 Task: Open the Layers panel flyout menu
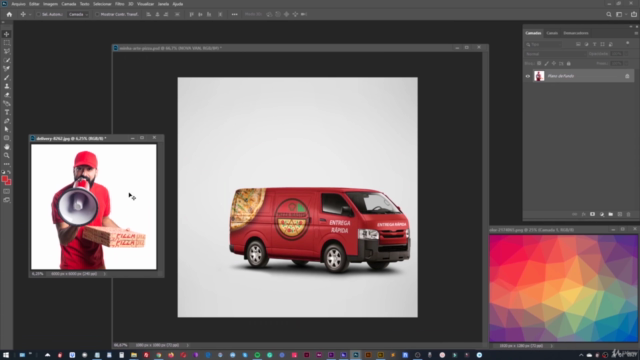pos(636,33)
